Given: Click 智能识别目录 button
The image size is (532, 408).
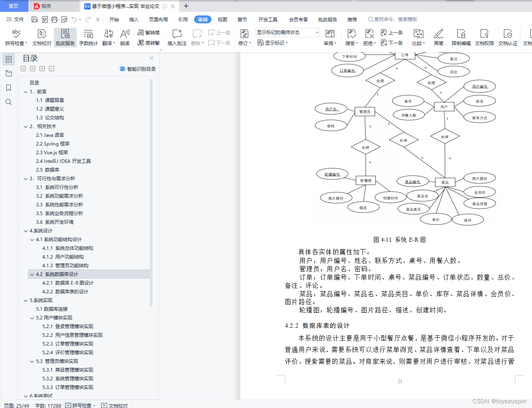Looking at the screenshot, I should [138, 69].
